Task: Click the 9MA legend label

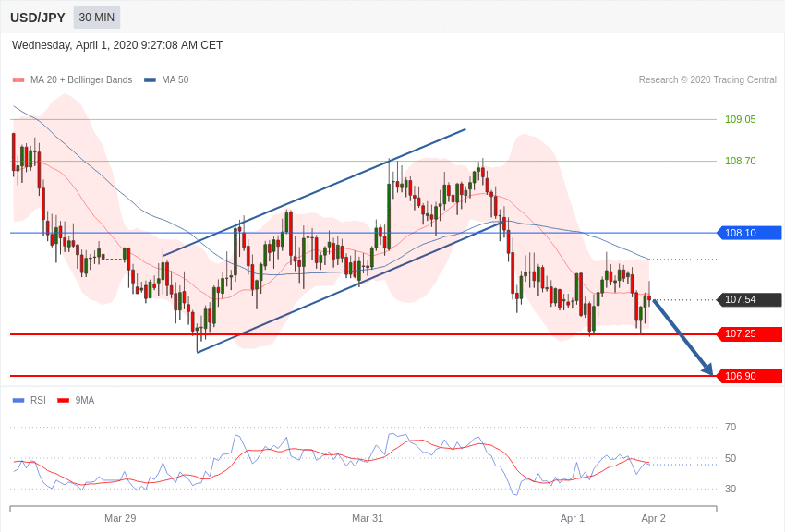Action: click(85, 400)
